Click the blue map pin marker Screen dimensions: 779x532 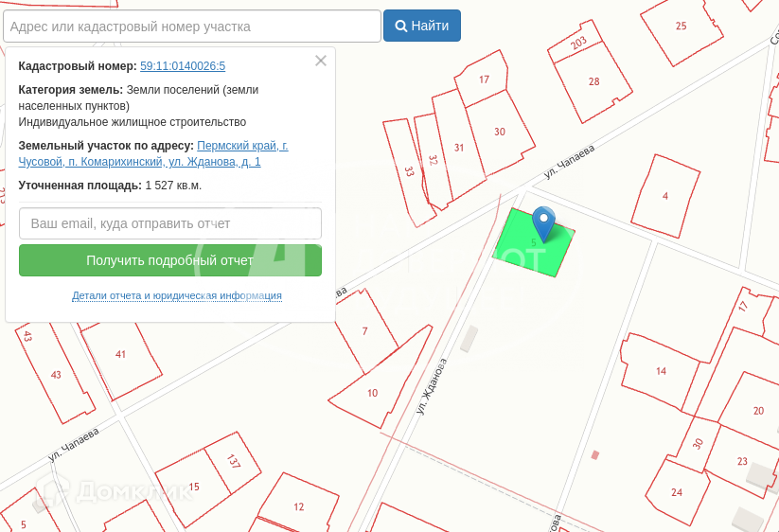pos(543,223)
